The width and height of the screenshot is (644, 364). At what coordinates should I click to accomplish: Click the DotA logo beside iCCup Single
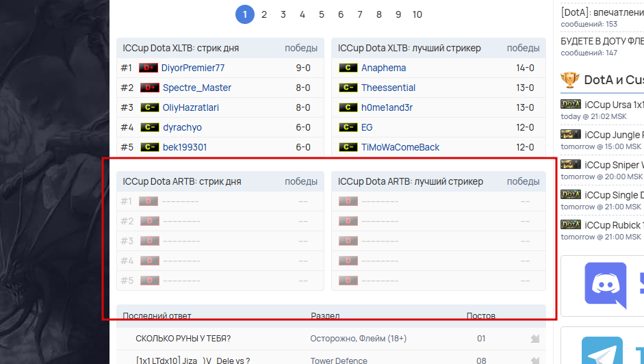pos(571,194)
